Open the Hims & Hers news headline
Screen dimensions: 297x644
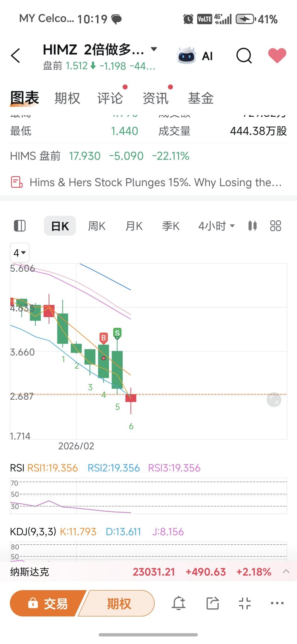(x=155, y=182)
